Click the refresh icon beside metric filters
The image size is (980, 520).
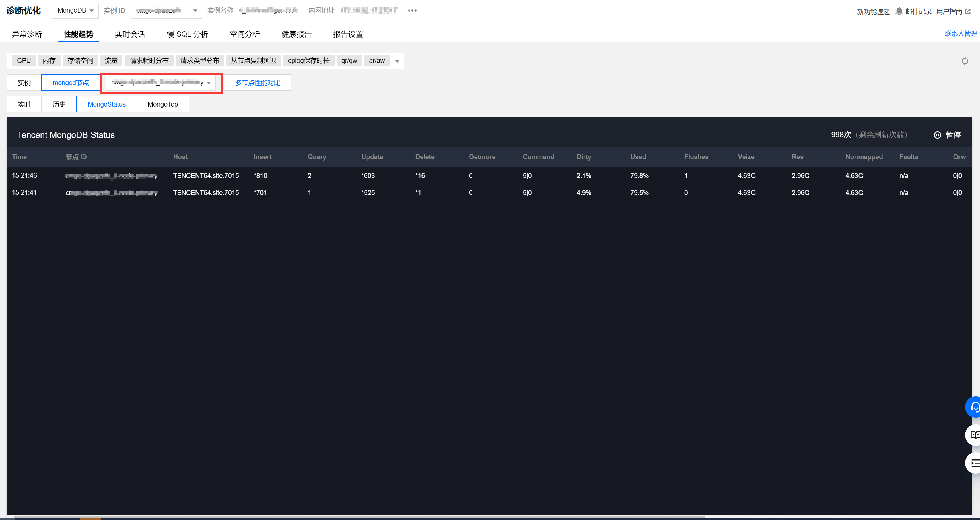click(965, 61)
